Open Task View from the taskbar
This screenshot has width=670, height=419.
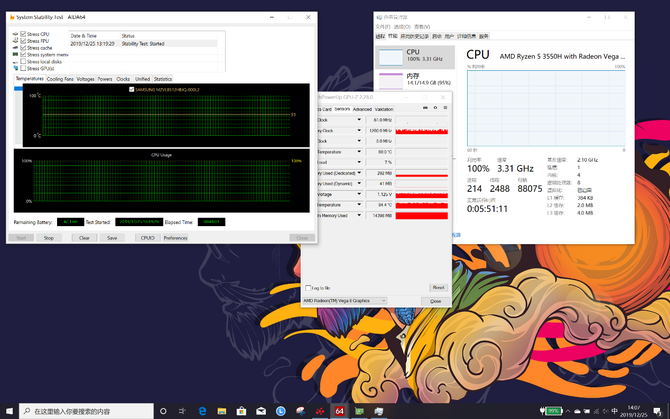click(x=182, y=411)
